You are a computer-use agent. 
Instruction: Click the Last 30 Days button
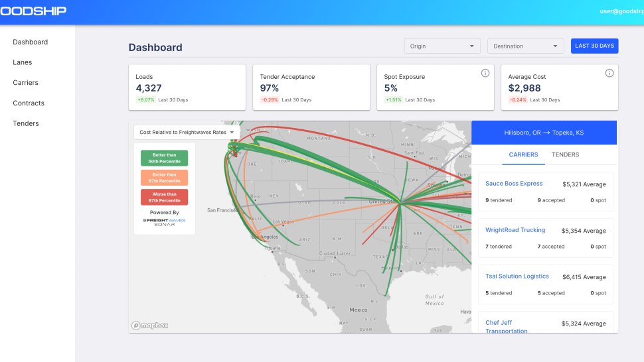point(594,46)
